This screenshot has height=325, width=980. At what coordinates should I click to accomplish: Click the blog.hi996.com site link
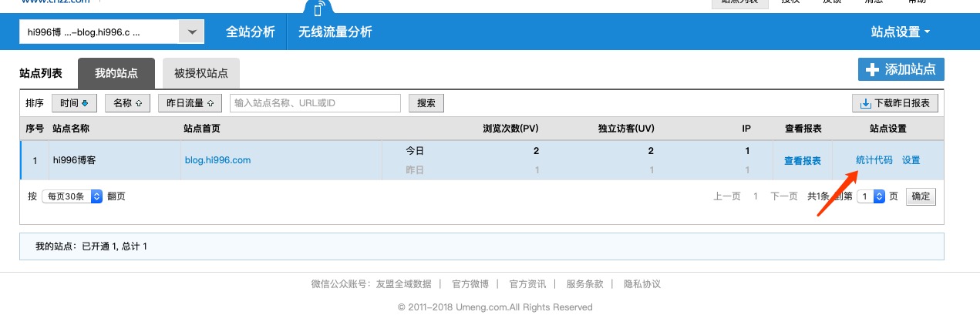point(217,160)
